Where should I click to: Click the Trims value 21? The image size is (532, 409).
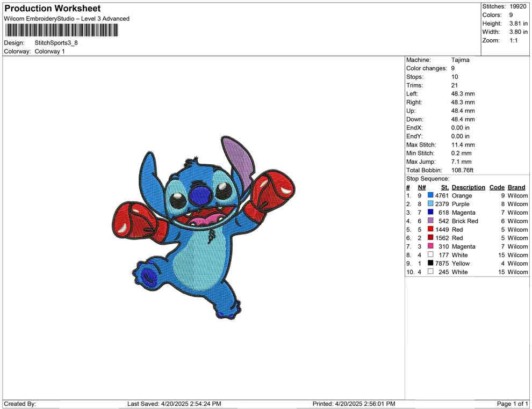454,85
